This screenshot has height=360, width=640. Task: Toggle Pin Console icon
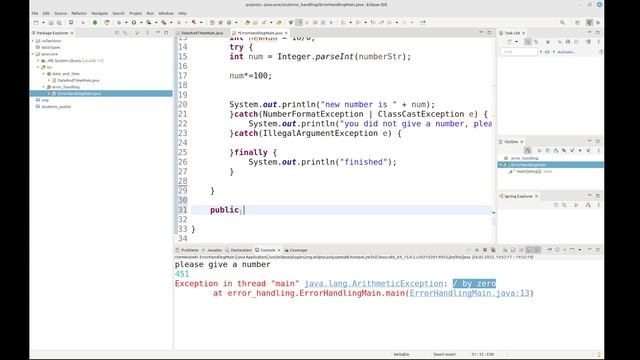(549, 250)
